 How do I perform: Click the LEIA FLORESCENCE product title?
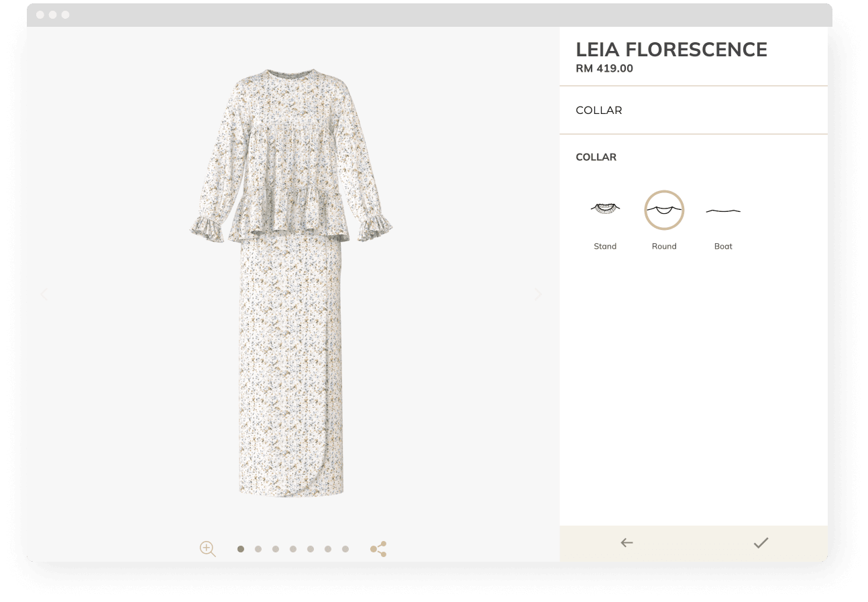[671, 50]
